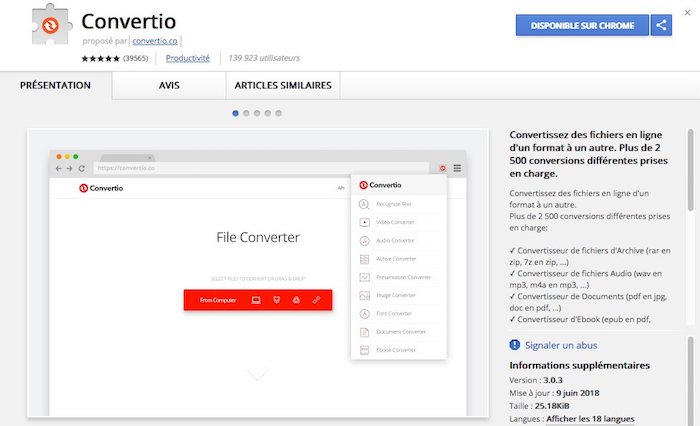Click the Image Converter icon in preview
Viewport: 700px width, 426px height.
364,296
